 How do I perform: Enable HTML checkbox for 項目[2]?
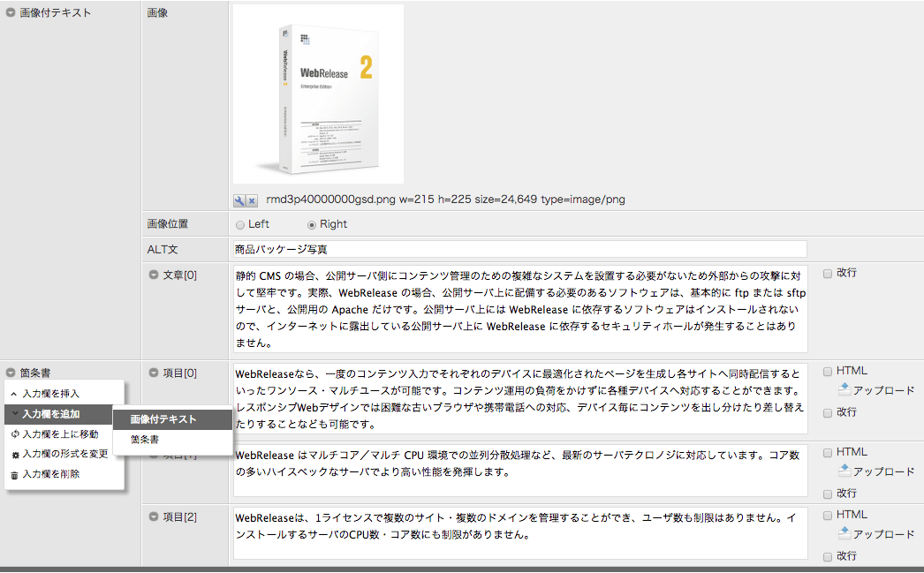click(x=828, y=516)
